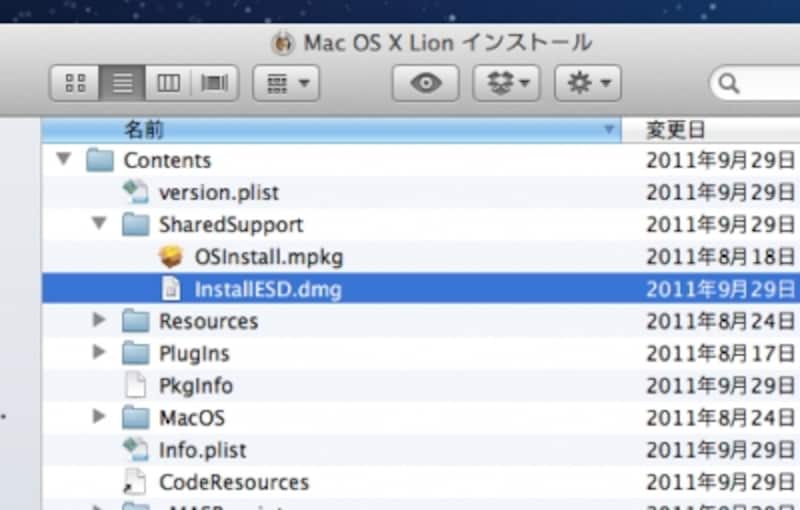Select Resources folder name
Image resolution: width=800 pixels, height=510 pixels.
209,321
